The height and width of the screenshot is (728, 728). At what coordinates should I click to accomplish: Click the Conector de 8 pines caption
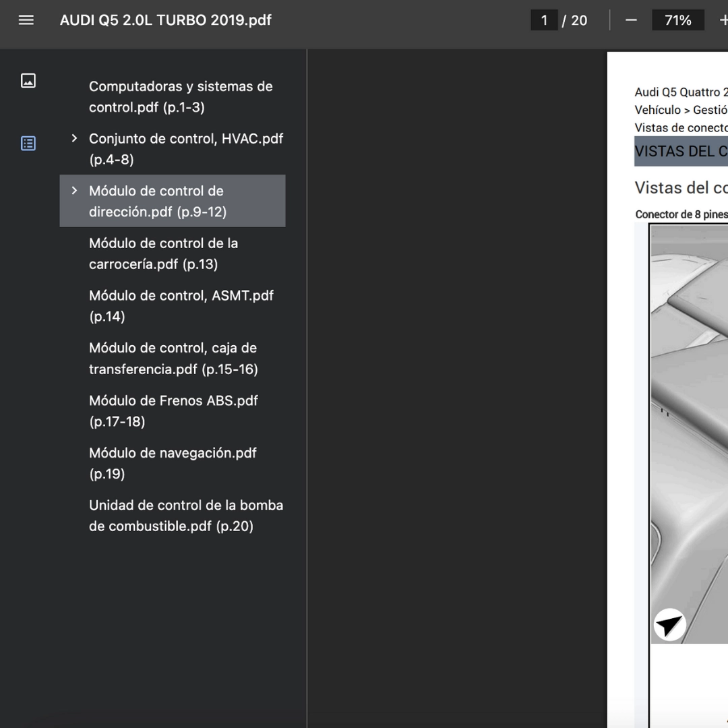pyautogui.click(x=681, y=214)
